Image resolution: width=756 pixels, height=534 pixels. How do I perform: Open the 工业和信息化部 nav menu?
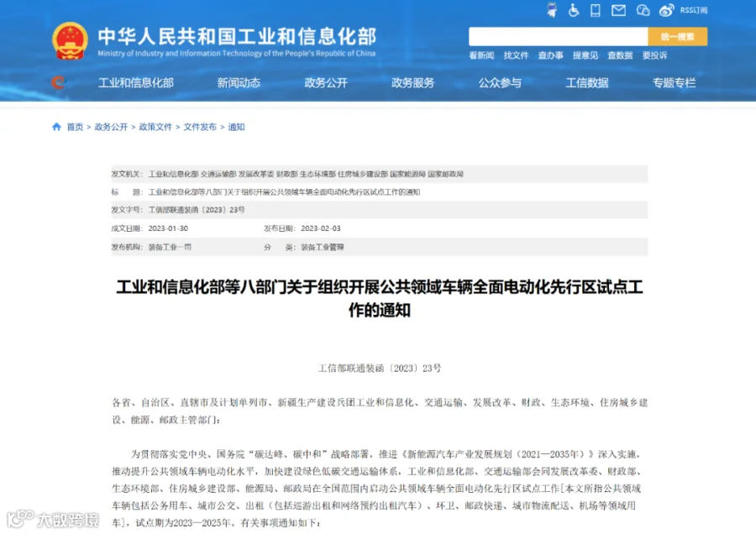click(x=136, y=83)
